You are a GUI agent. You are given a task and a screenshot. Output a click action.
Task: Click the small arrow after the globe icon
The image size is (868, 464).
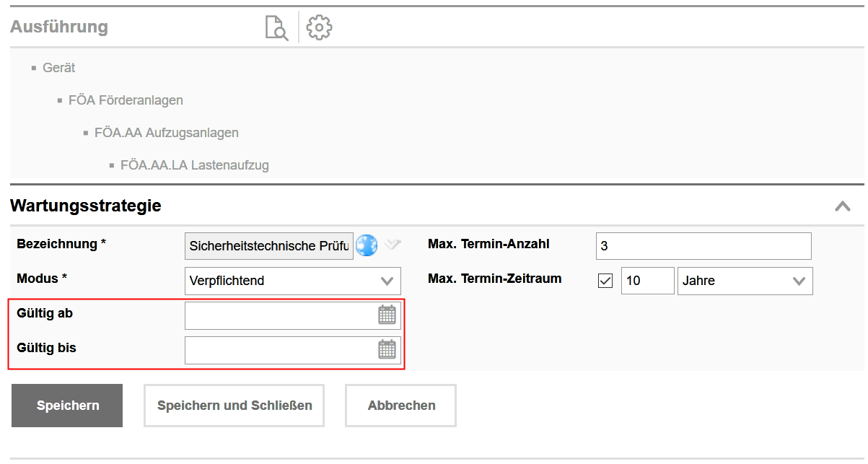click(x=392, y=245)
